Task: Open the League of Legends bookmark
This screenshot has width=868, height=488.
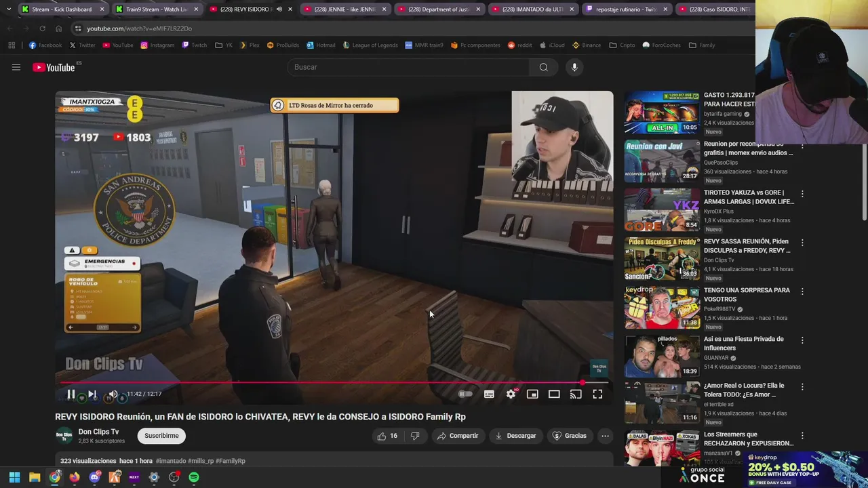Action: pos(370,45)
